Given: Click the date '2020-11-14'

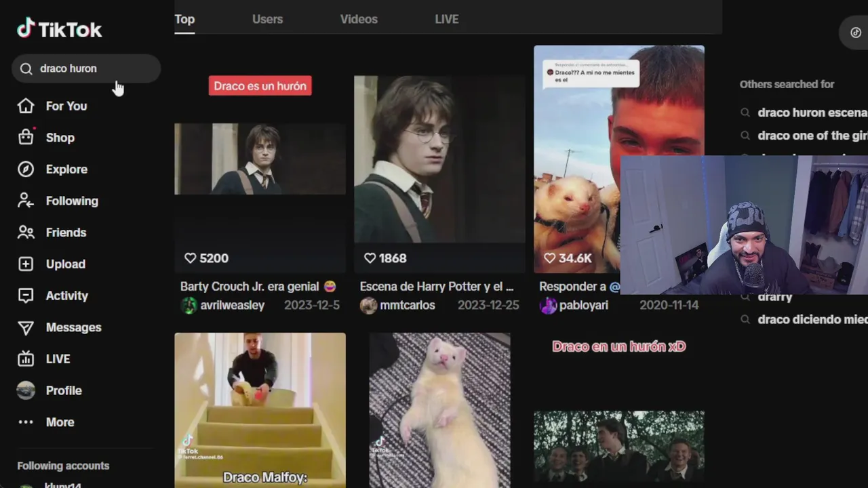Looking at the screenshot, I should [x=669, y=306].
